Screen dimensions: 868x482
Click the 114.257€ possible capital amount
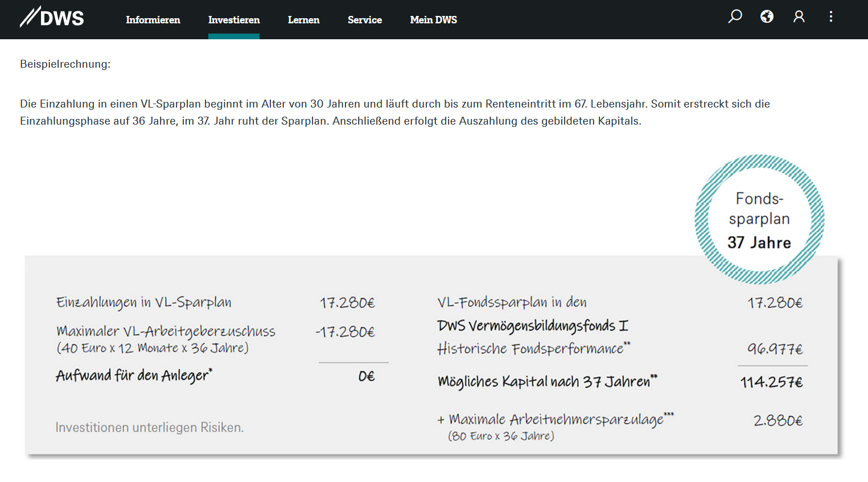pyautogui.click(x=771, y=382)
